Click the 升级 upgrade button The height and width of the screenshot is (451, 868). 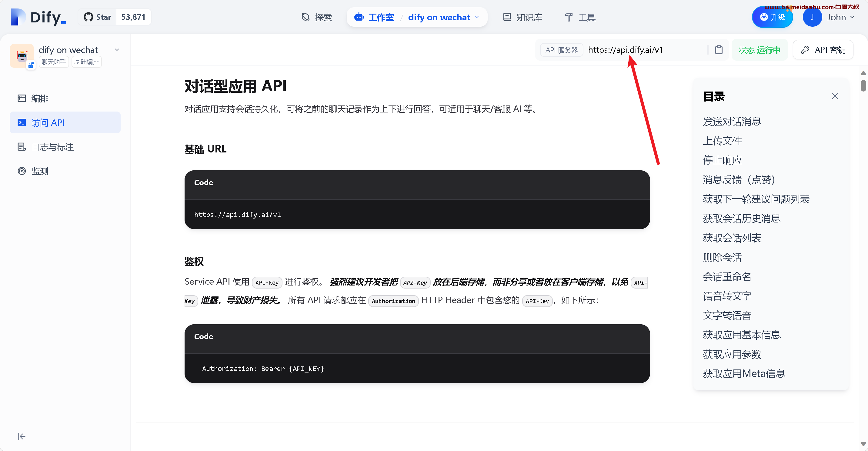point(772,17)
